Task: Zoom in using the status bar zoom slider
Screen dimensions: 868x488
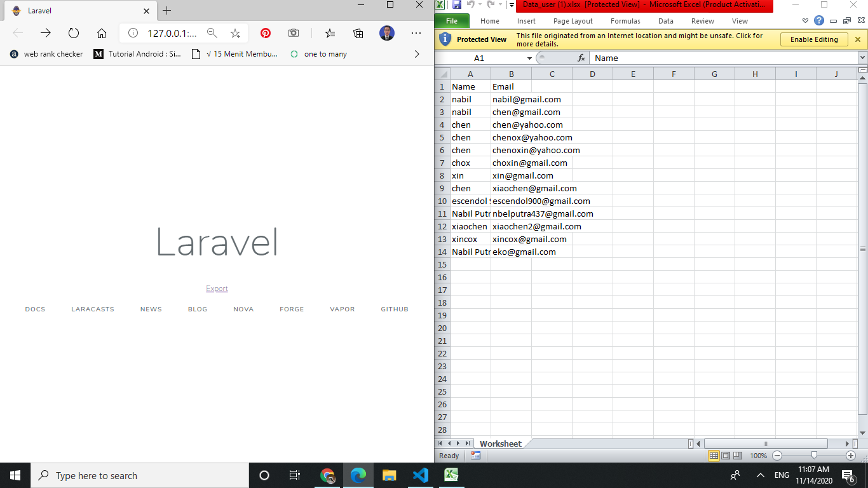Action: click(x=851, y=456)
